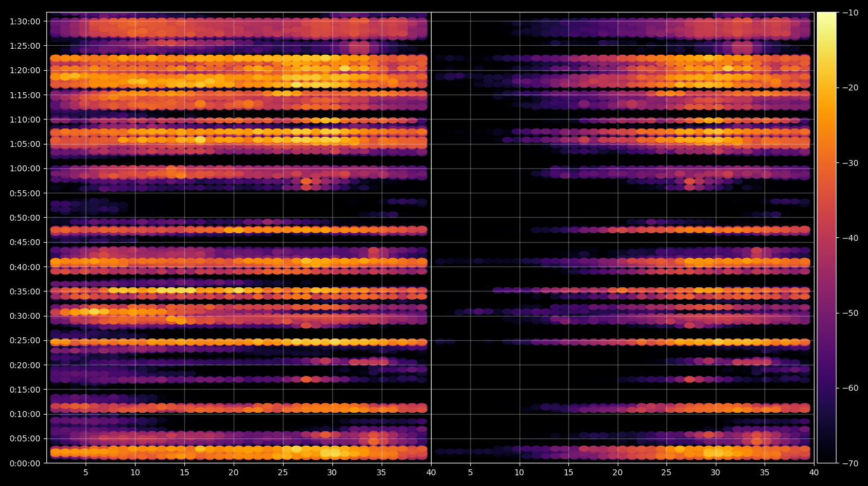This screenshot has height=486, width=868.
Task: Click the 0:55:00 time axis label
Action: pos(25,193)
